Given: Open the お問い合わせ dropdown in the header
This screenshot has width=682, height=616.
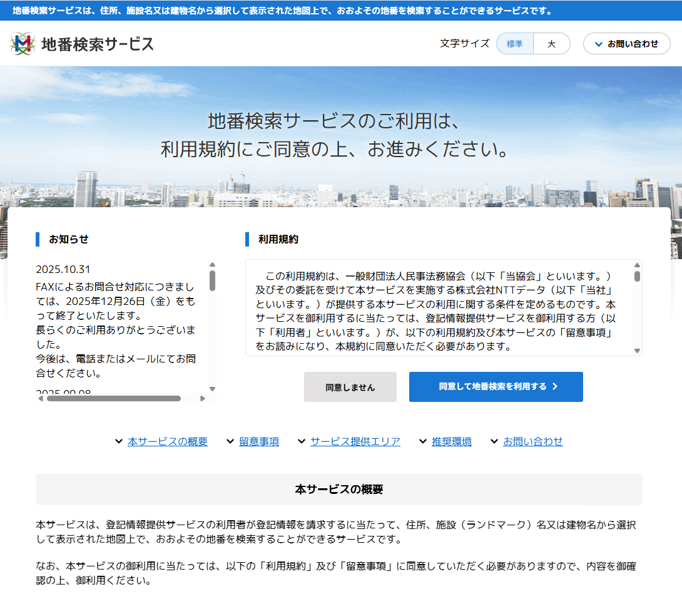Looking at the screenshot, I should point(626,44).
